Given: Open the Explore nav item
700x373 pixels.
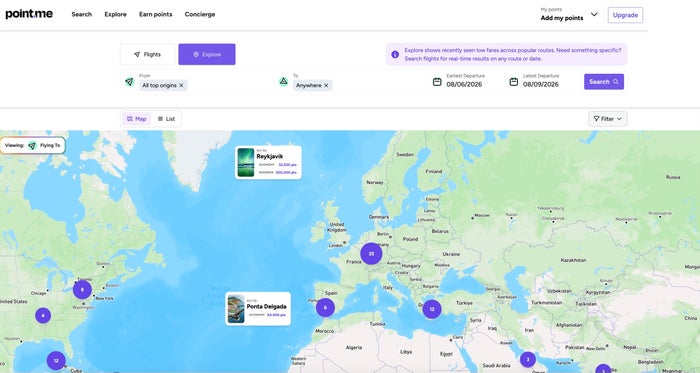Looking at the screenshot, I should click(116, 14).
